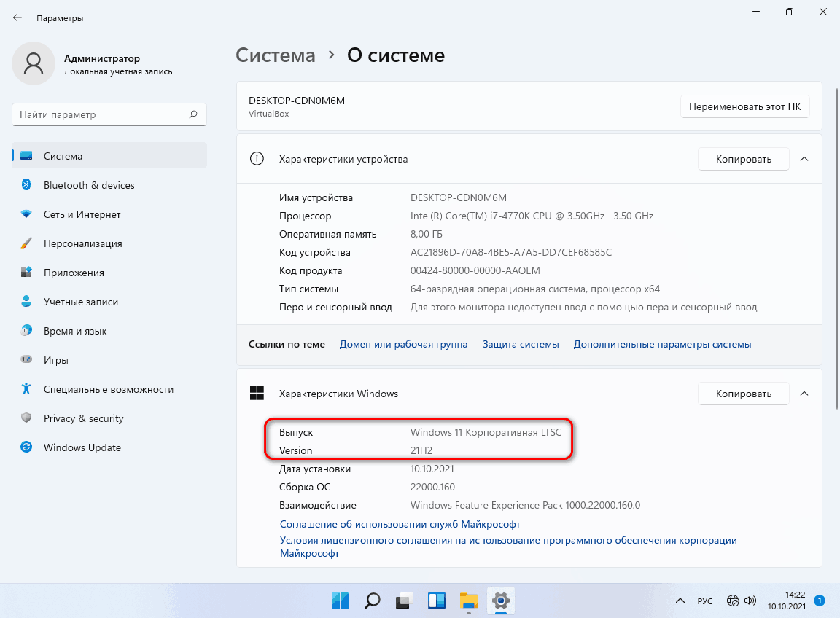840x618 pixels.
Task: Go to Персонализация settings
Action: point(82,243)
